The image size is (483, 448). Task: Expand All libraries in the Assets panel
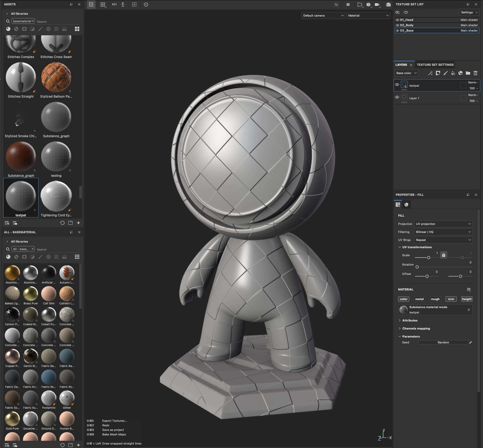(x=7, y=14)
